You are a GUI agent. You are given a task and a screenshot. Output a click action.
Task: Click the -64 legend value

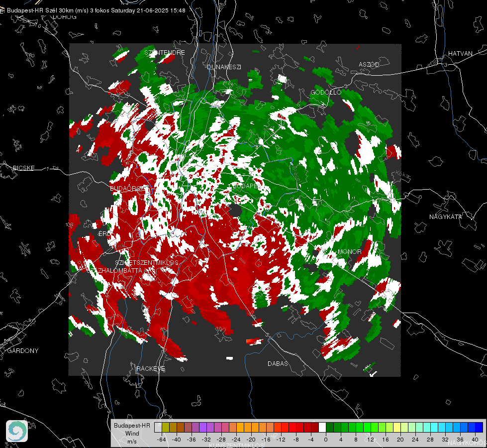tap(162, 440)
